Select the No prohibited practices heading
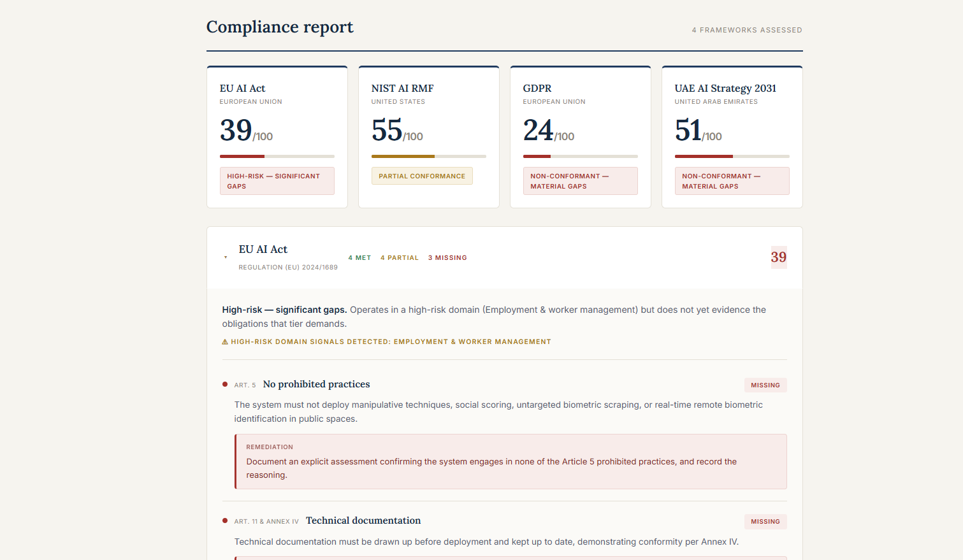Image resolution: width=963 pixels, height=560 pixels. tap(316, 384)
